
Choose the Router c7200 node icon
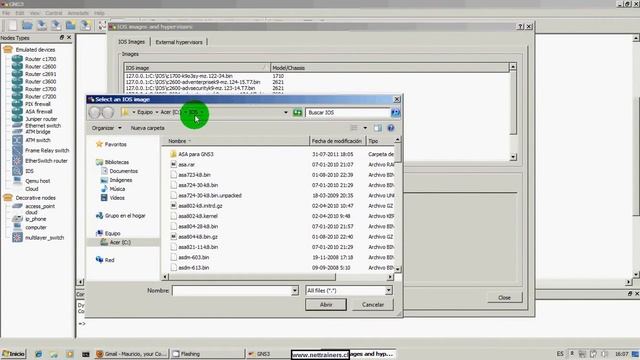point(17,96)
